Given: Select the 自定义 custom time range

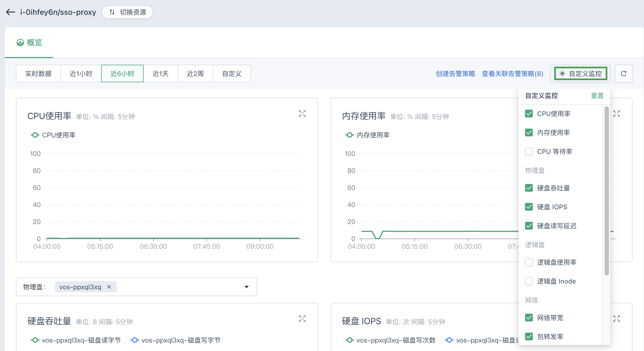Looking at the screenshot, I should (x=232, y=73).
